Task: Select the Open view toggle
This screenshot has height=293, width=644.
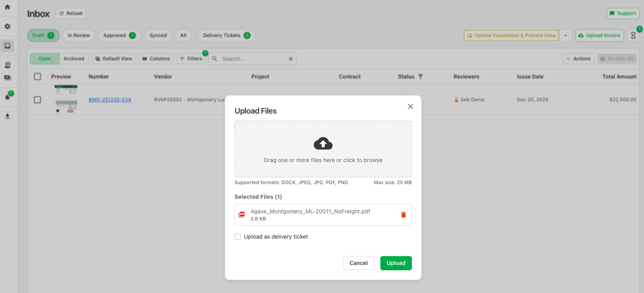Action: (x=45, y=59)
